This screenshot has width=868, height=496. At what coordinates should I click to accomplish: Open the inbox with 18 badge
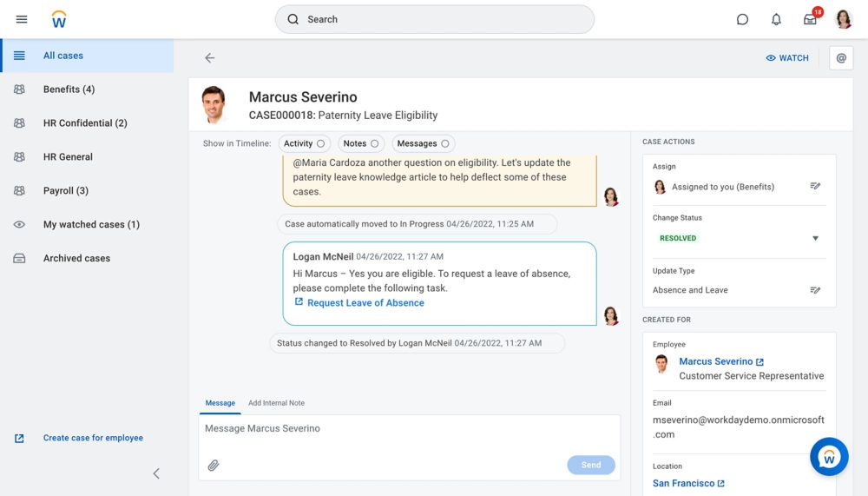pyautogui.click(x=810, y=19)
